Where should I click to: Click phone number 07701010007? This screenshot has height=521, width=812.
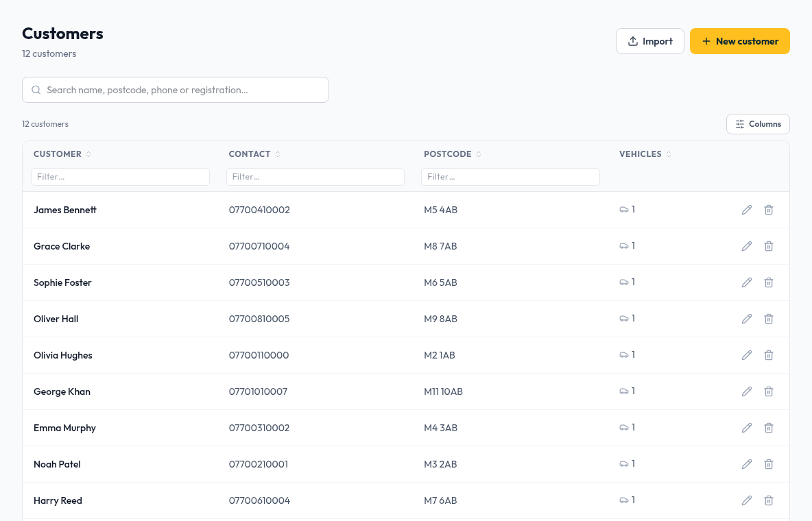(x=258, y=391)
